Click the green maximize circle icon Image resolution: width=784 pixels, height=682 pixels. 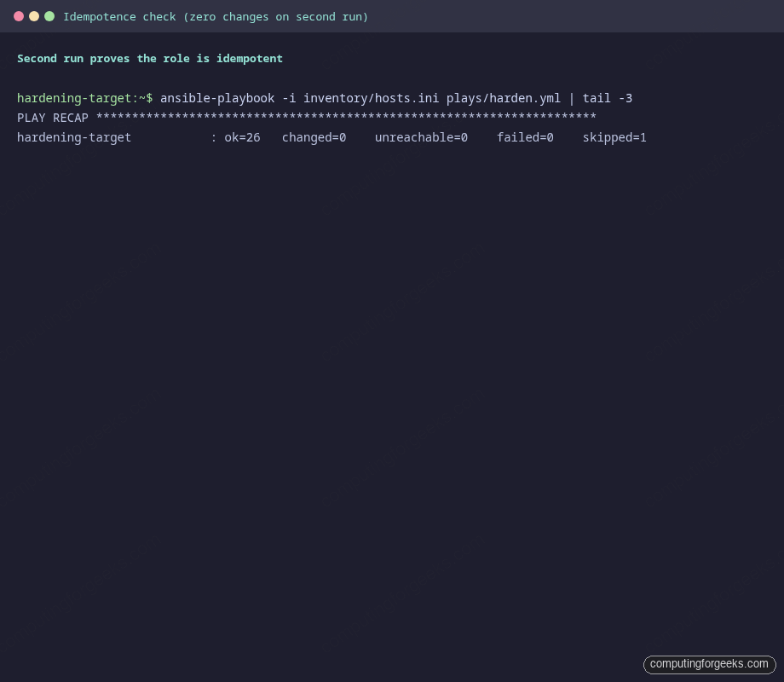point(49,15)
